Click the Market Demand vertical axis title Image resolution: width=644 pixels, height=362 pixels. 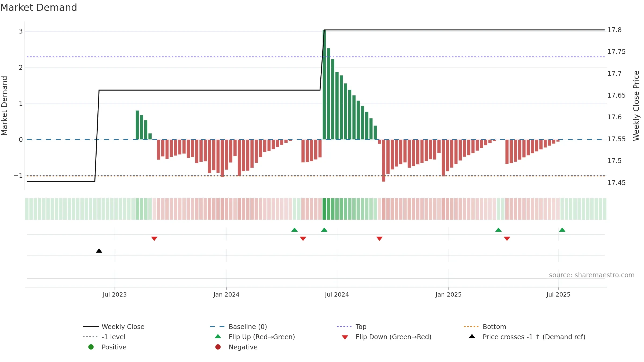coord(5,106)
